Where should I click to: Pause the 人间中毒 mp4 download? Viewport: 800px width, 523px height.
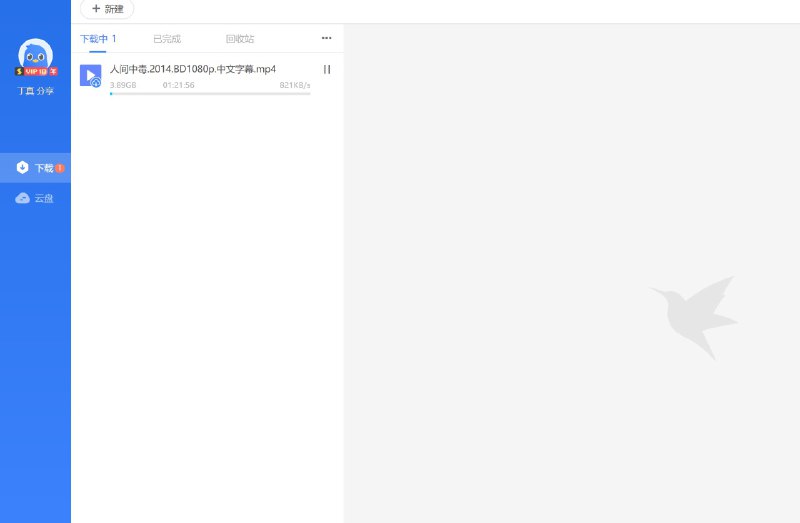(327, 69)
